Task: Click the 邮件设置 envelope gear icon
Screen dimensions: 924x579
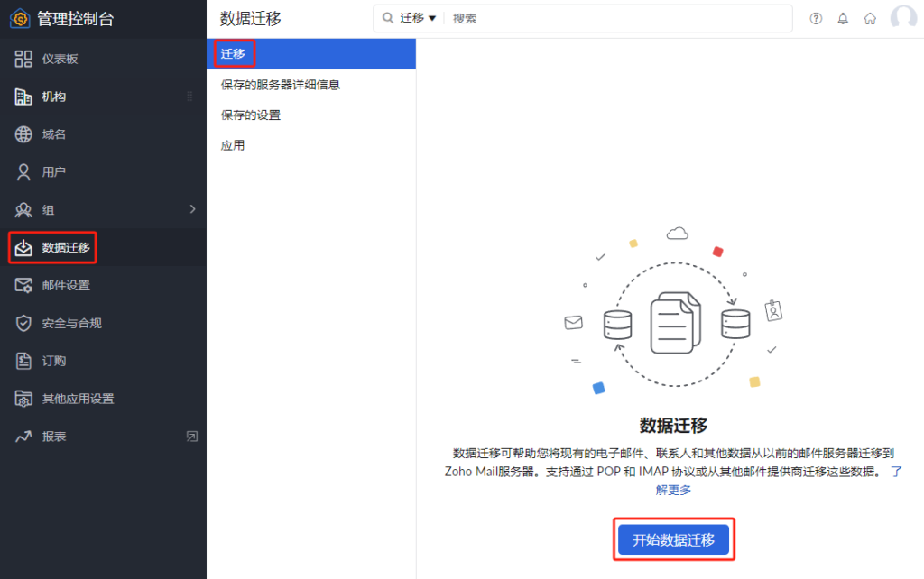Action: point(24,285)
